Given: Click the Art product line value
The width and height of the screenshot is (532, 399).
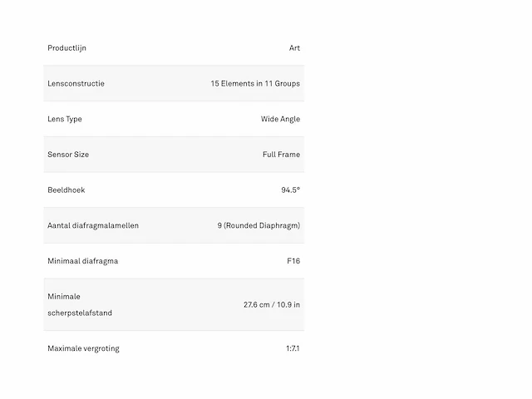Looking at the screenshot, I should tap(294, 48).
